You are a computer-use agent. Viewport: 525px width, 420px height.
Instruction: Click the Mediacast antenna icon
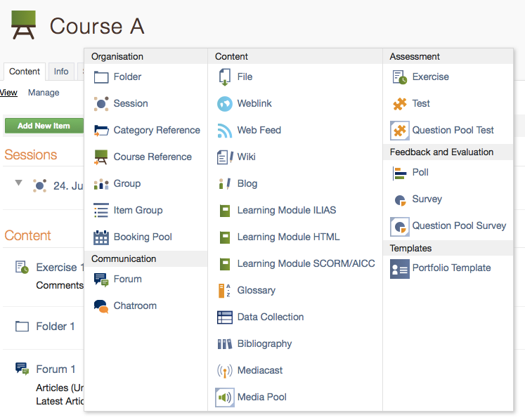tap(224, 371)
